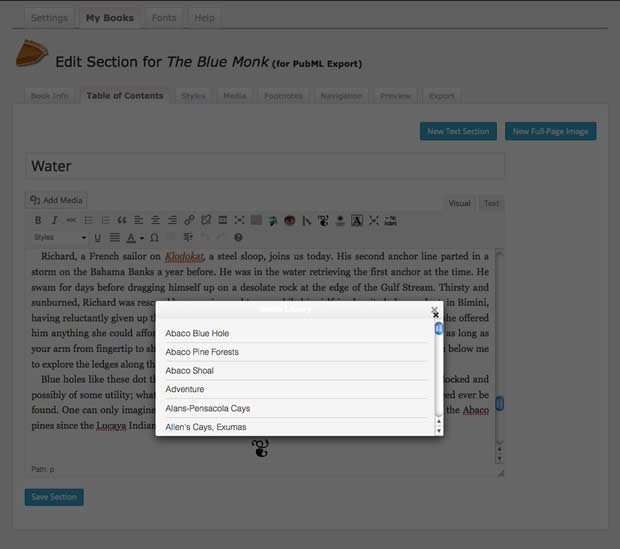This screenshot has height=549, width=620.
Task: Choose Alans-Pensacola Cays entry
Action: coord(208,408)
